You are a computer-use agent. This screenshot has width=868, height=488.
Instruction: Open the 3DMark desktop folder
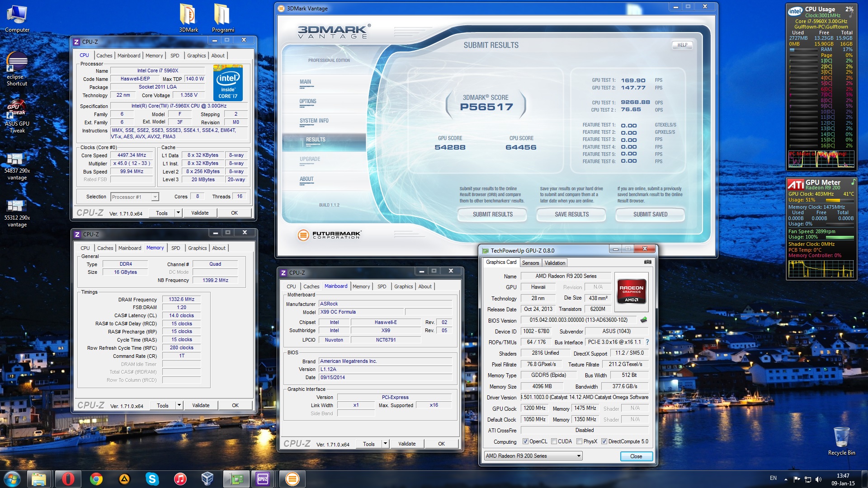pos(189,18)
